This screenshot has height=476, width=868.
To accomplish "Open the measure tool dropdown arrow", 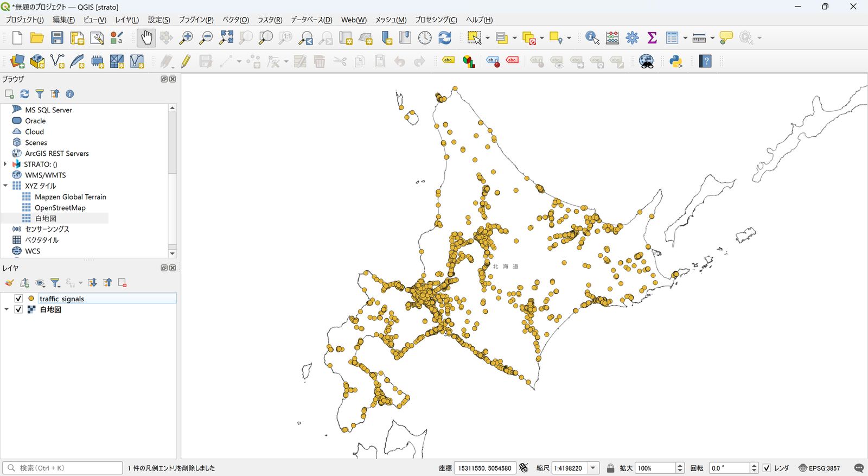I will (x=712, y=38).
